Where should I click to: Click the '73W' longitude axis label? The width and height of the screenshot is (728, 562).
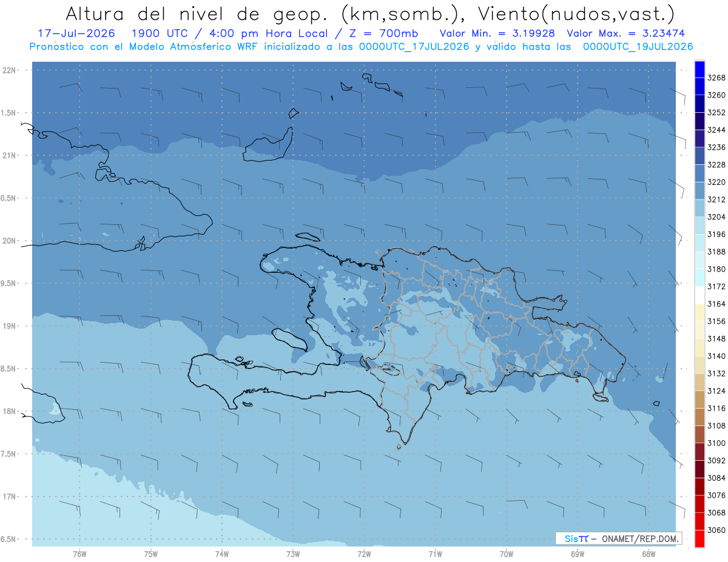pos(293,554)
